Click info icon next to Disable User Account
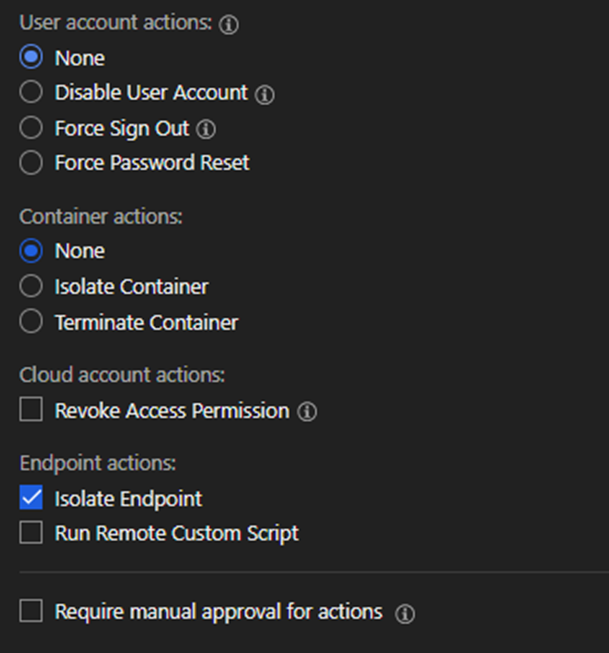Viewport: 609px width, 653px height. (x=264, y=95)
